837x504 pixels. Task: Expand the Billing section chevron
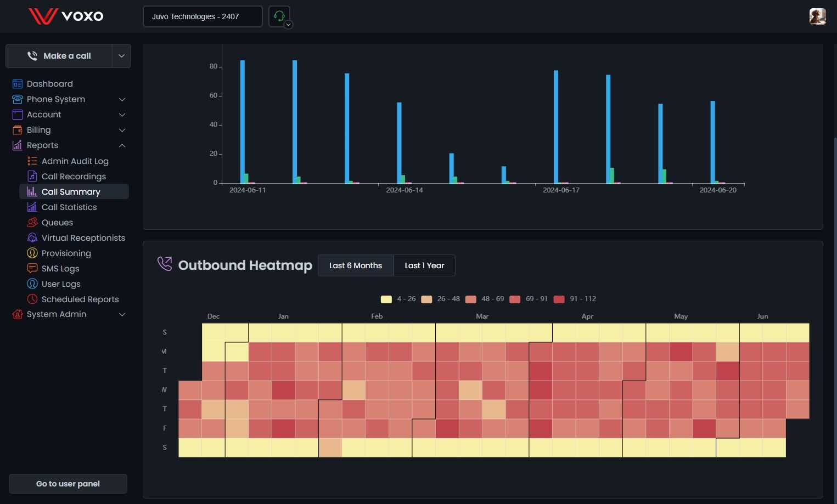(122, 130)
